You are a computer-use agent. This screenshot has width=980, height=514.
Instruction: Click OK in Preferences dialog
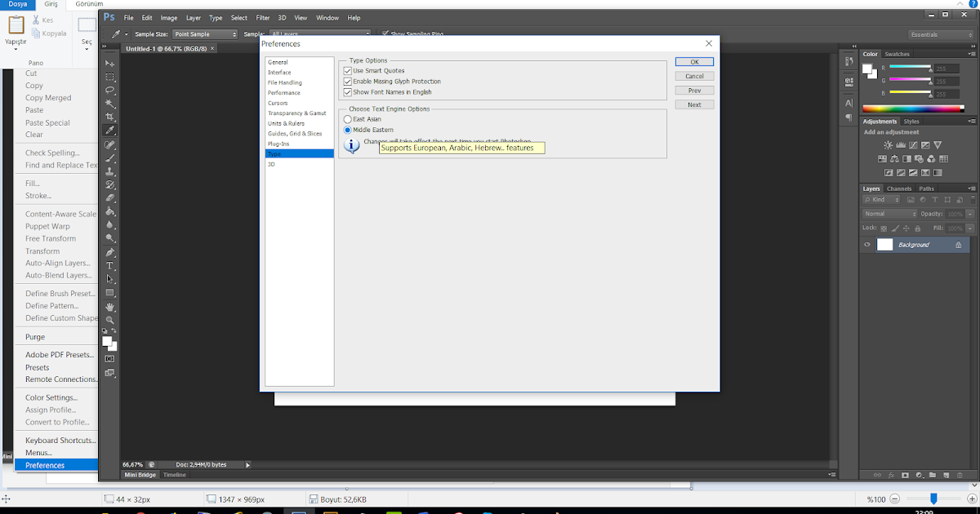(694, 62)
